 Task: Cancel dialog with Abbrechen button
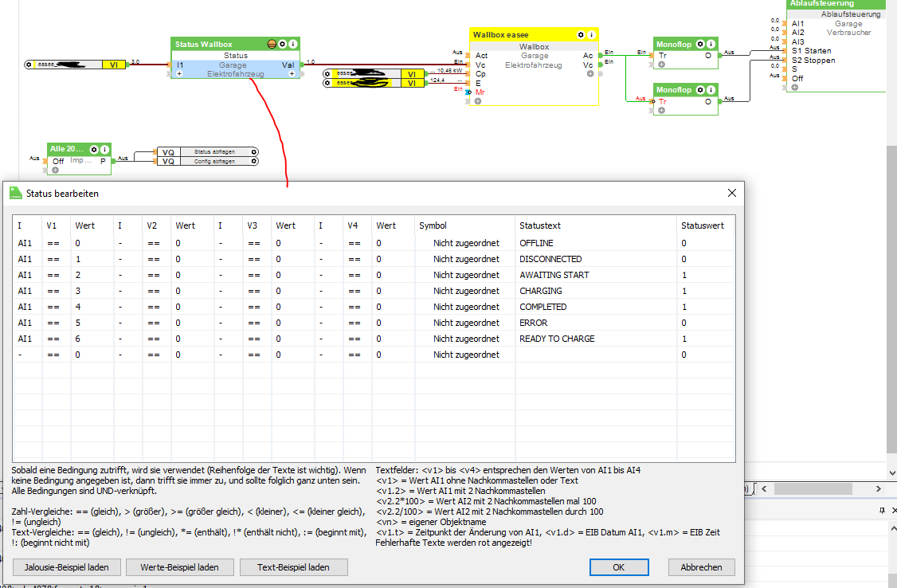pos(701,567)
